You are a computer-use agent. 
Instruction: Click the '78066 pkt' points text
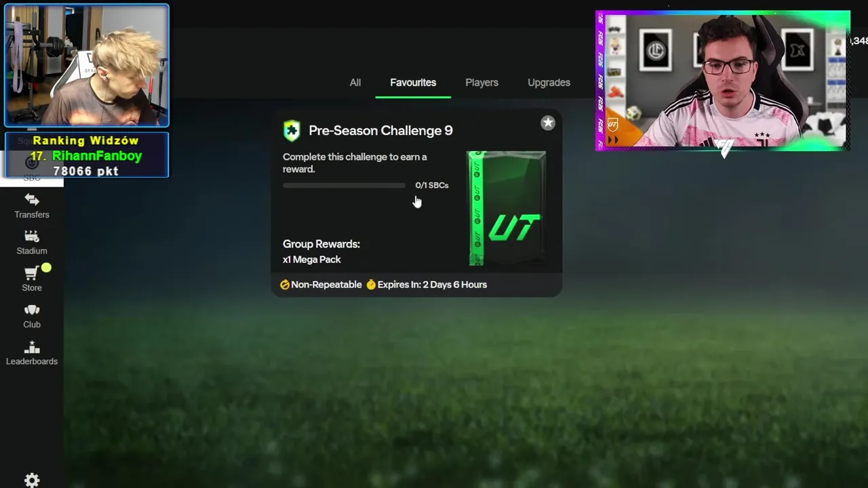pyautogui.click(x=86, y=171)
